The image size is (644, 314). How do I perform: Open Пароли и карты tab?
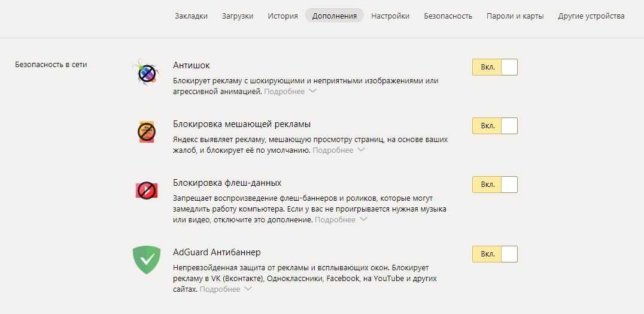[515, 16]
